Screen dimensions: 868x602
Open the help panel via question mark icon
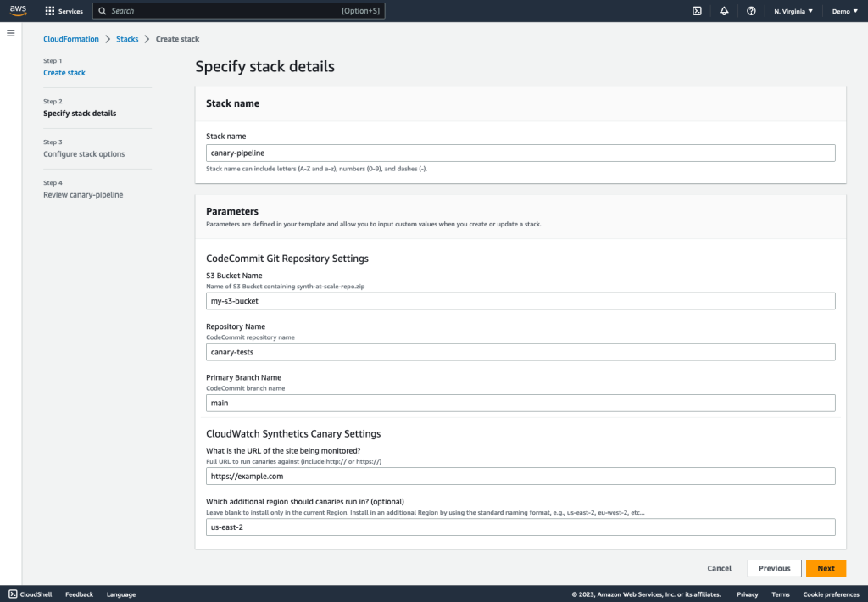point(751,11)
